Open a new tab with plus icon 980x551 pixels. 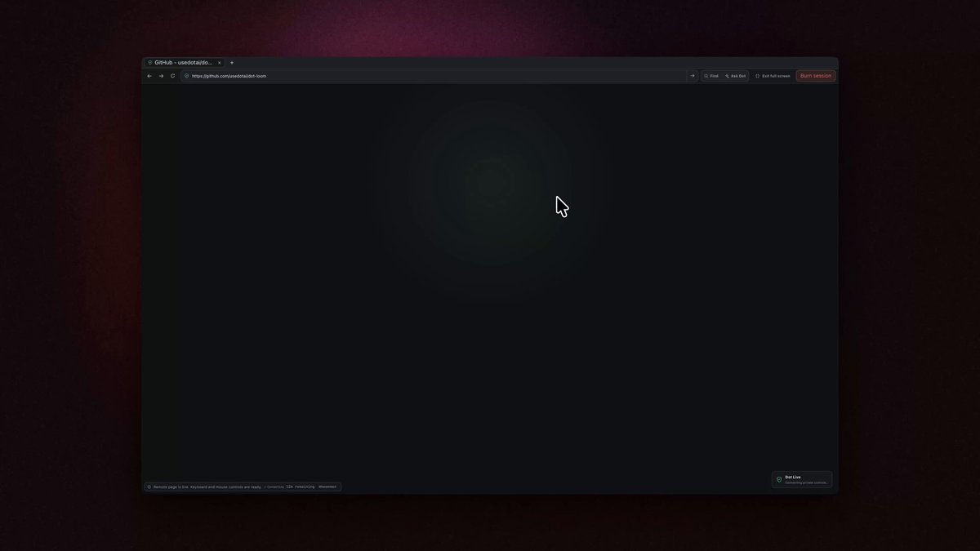[x=232, y=63]
